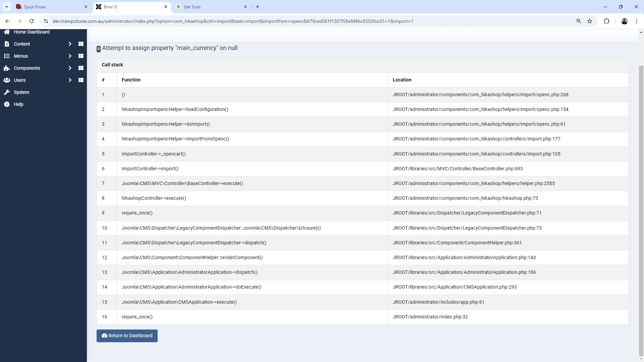Screen dimensions: 644x362
Task: Open the Chrome profile avatar
Action: tap(624, 21)
